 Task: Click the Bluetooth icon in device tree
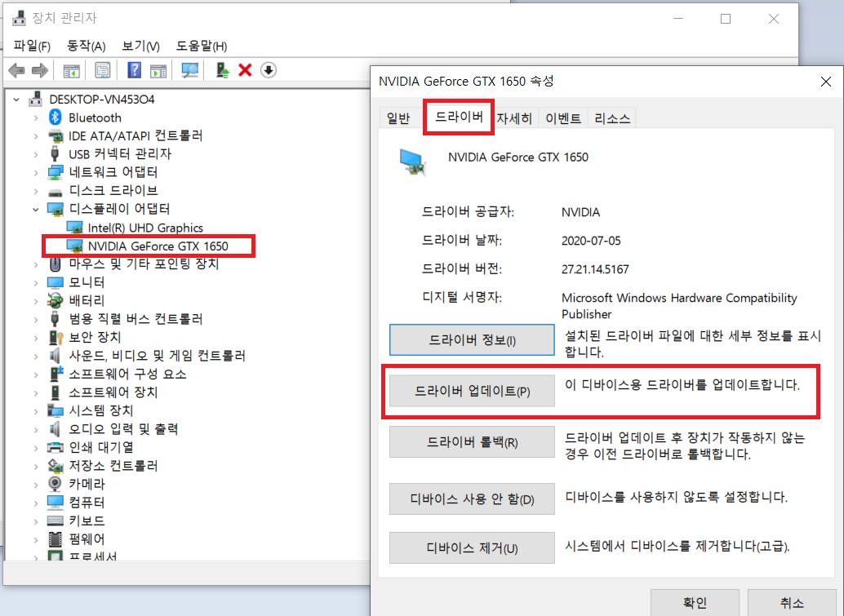55,117
